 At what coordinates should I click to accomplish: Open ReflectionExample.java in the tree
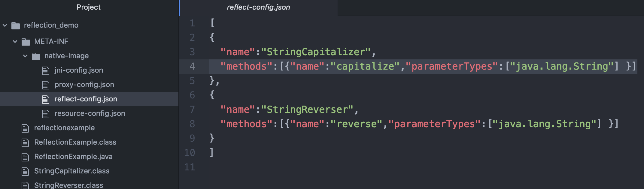73,157
